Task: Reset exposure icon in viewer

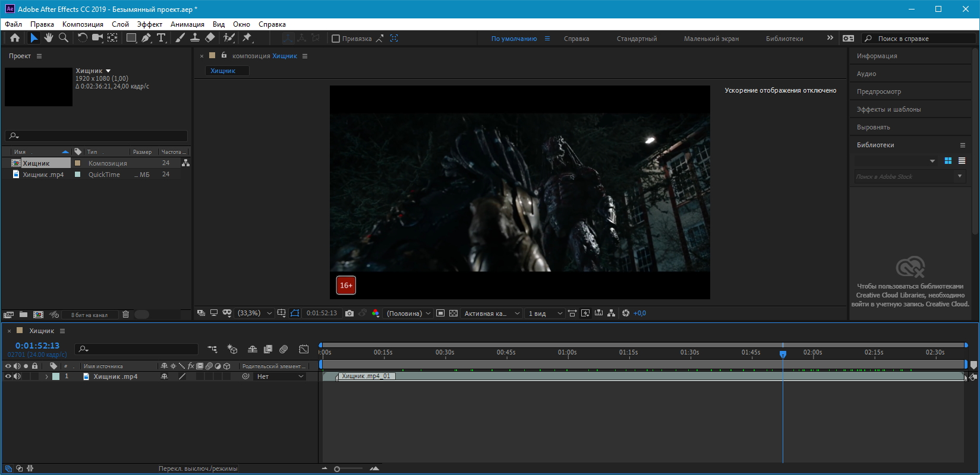Action: 626,313
